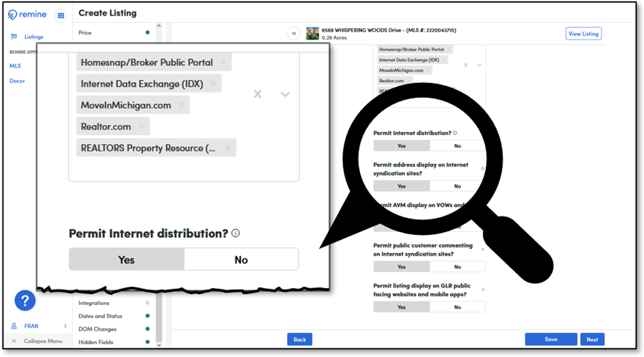Open MLS app in the sidebar
The width and height of the screenshot is (644, 357).
[15, 66]
